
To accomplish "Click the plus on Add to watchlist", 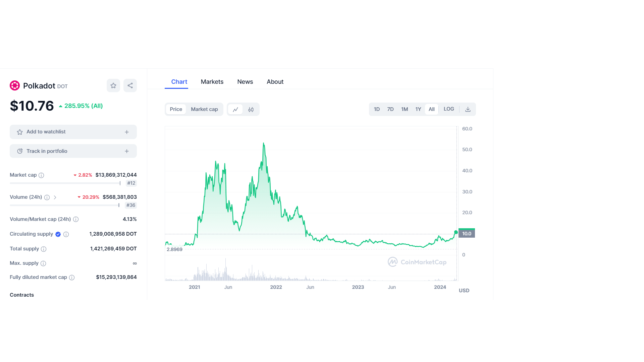I will pyautogui.click(x=127, y=132).
